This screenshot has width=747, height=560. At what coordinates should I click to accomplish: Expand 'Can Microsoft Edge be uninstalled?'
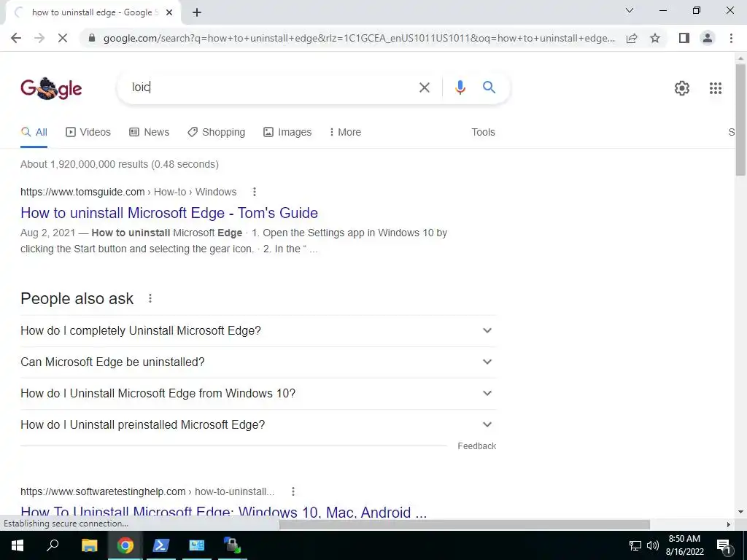pyautogui.click(x=258, y=362)
